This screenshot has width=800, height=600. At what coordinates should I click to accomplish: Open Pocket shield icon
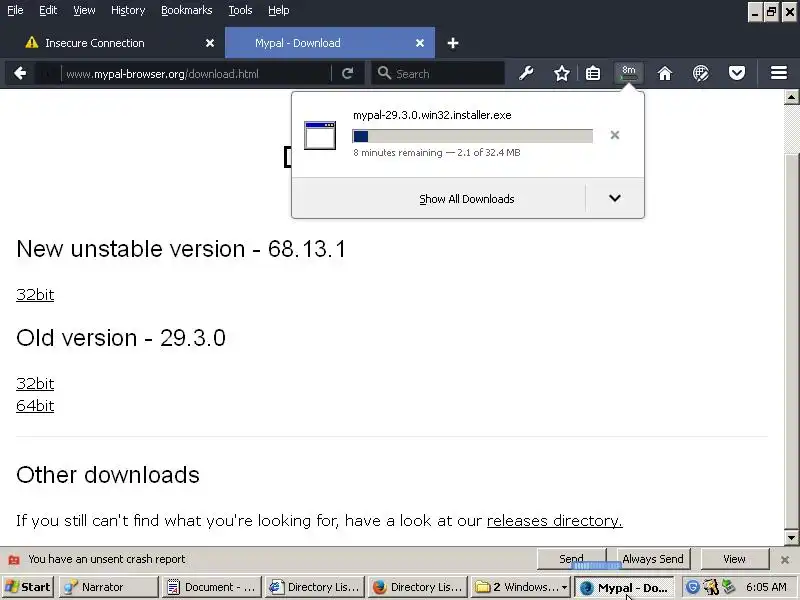pos(737,73)
